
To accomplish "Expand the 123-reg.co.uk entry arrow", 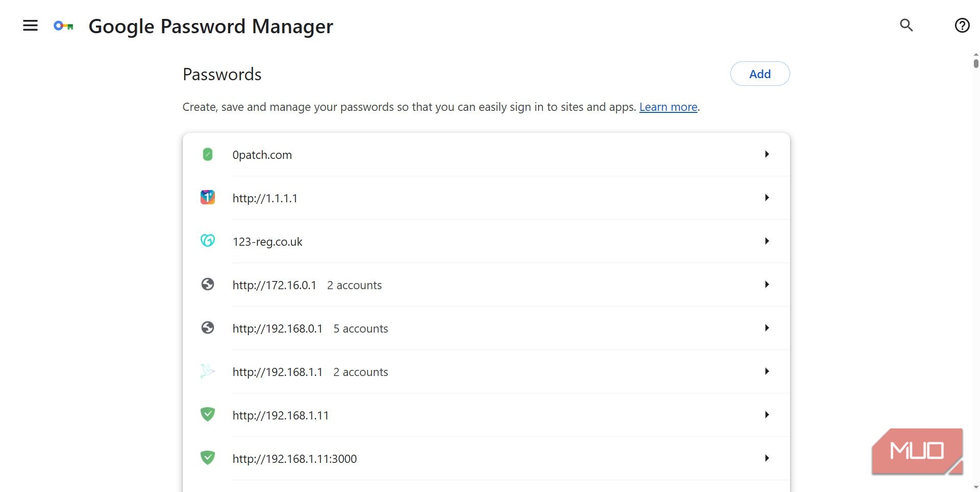I will click(x=767, y=241).
